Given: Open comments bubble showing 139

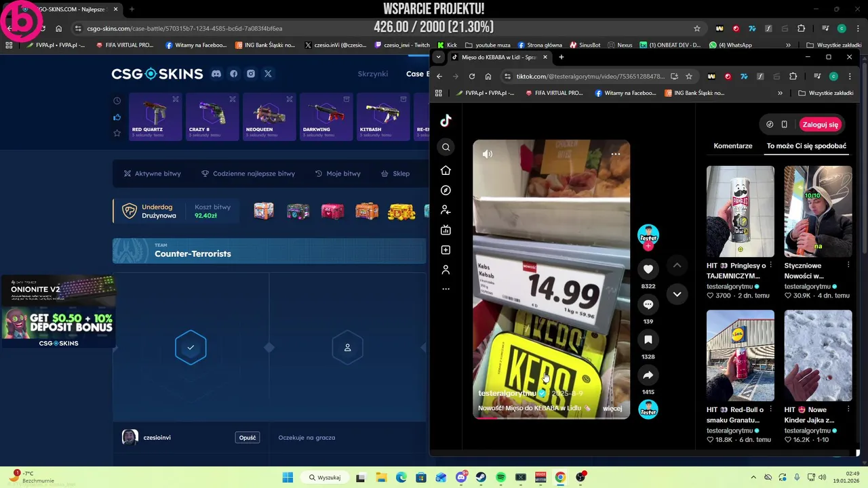Looking at the screenshot, I should [x=648, y=304].
